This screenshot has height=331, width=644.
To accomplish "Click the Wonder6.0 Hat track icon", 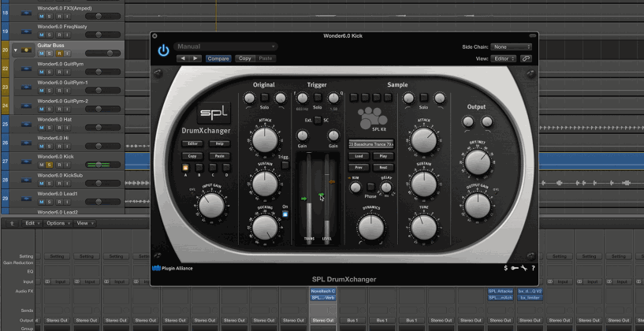I will [27, 124].
